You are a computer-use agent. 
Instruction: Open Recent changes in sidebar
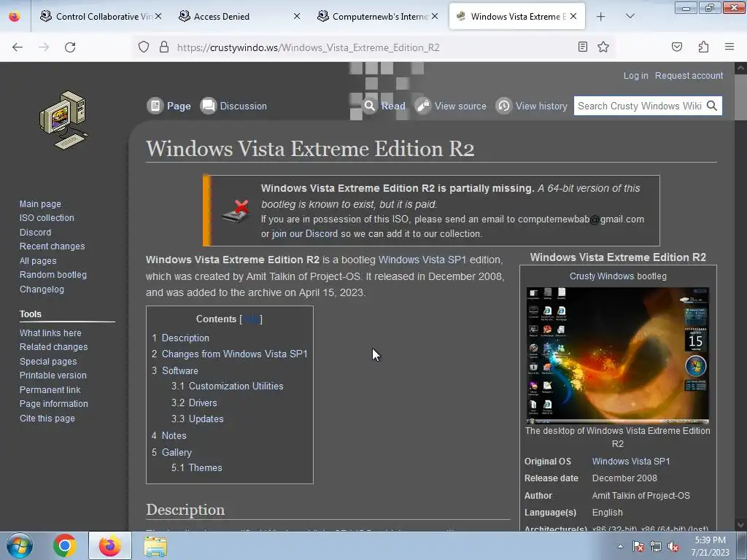tap(52, 246)
